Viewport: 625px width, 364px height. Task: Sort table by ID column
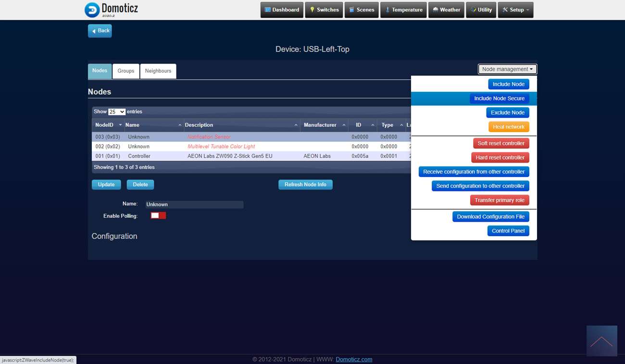point(363,125)
